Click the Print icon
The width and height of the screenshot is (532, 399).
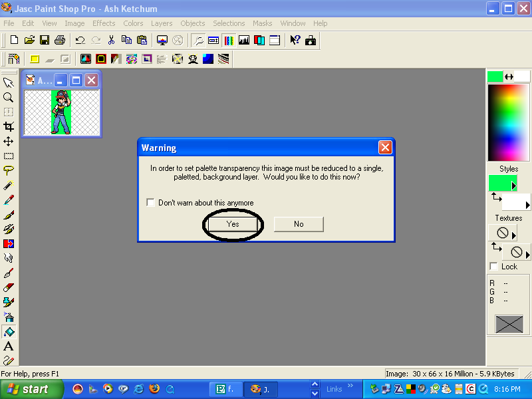(x=60, y=40)
